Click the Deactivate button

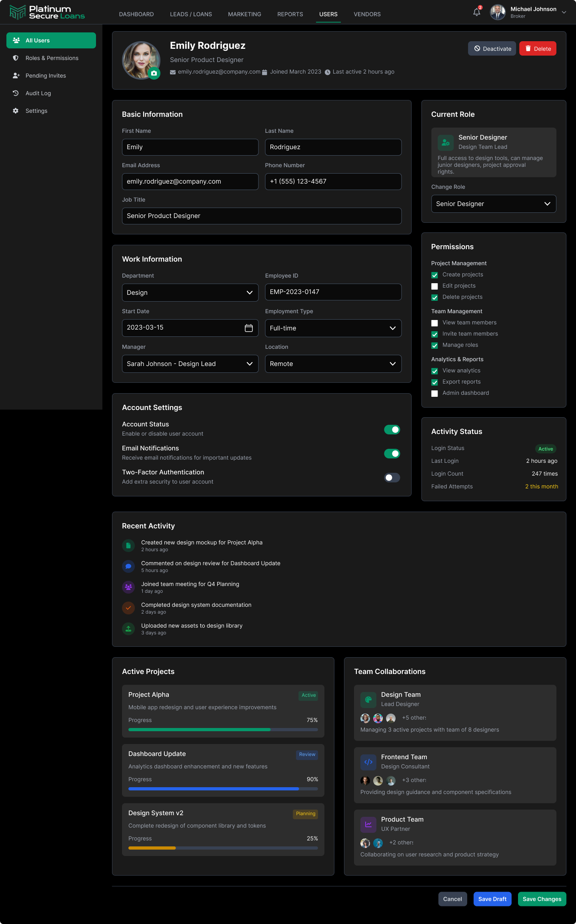[x=492, y=48]
